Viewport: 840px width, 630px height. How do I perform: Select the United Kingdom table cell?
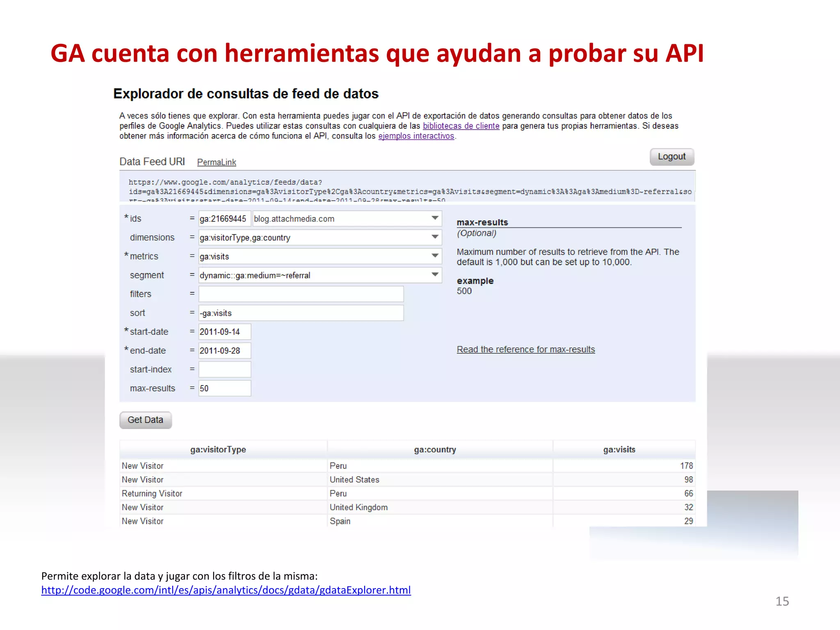tap(440, 507)
